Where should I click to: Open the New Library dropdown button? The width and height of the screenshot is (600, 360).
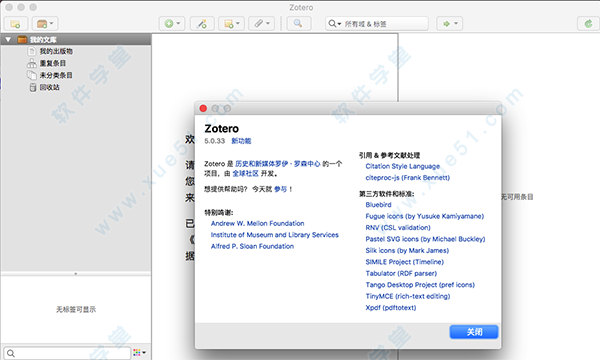(x=45, y=24)
